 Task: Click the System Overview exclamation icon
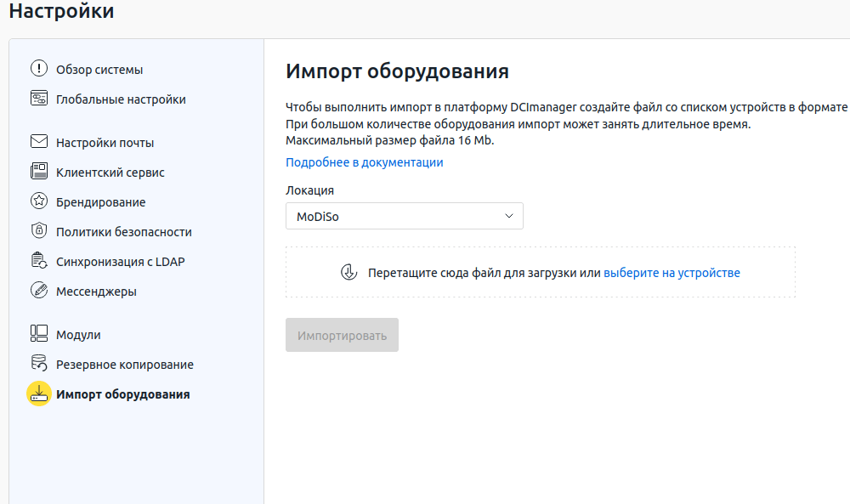click(39, 69)
